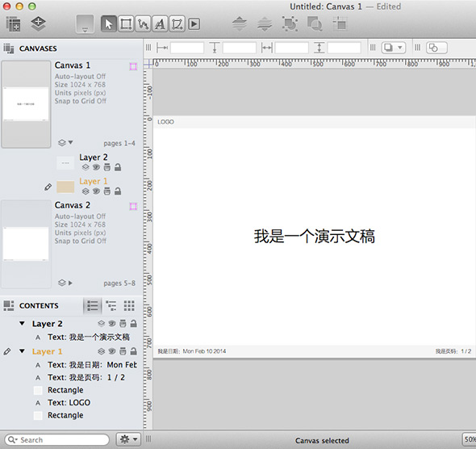
Task: Toggle Layer 1 visibility eye in Contents
Action: [x=112, y=351]
